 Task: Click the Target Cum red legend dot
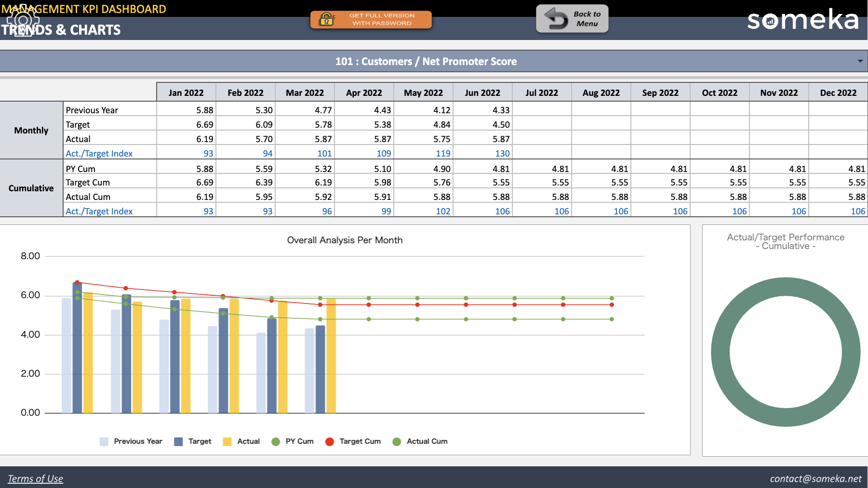pyautogui.click(x=330, y=441)
